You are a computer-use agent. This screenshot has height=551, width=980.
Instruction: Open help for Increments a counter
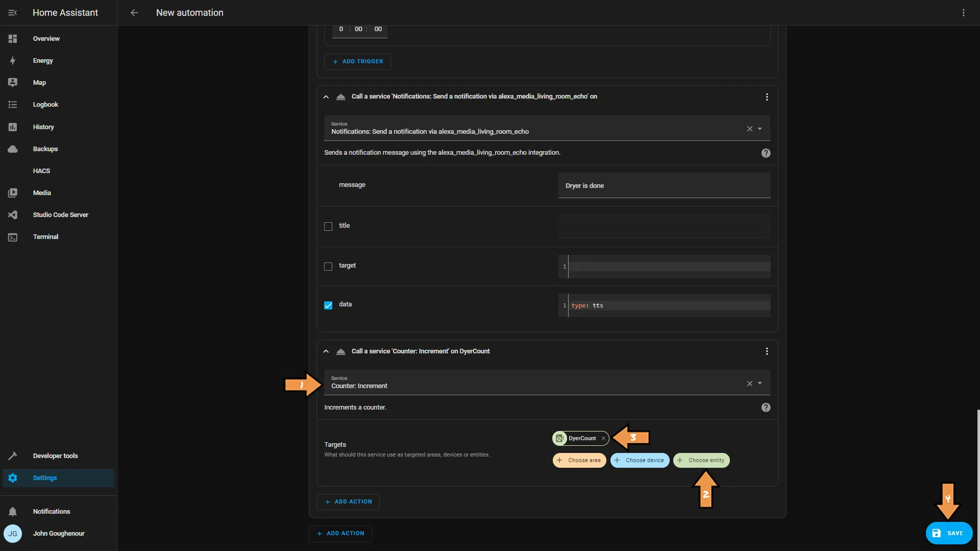click(x=766, y=408)
